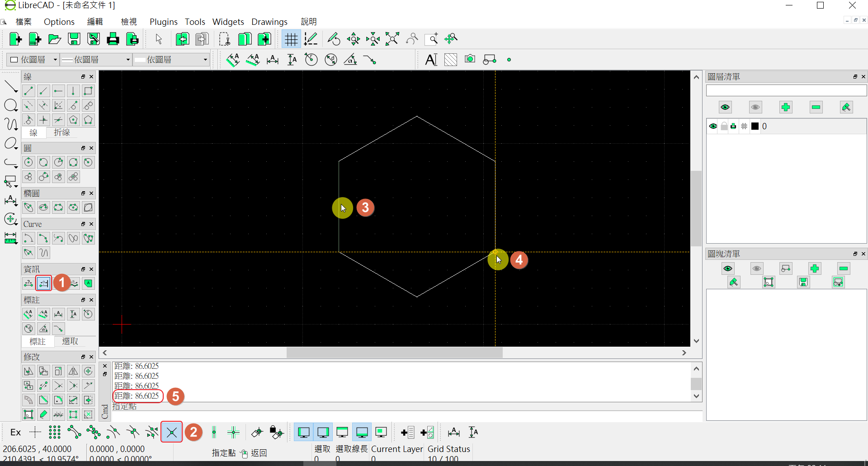Switch to the 折線 tab
The height and width of the screenshot is (466, 868).
tap(62, 132)
